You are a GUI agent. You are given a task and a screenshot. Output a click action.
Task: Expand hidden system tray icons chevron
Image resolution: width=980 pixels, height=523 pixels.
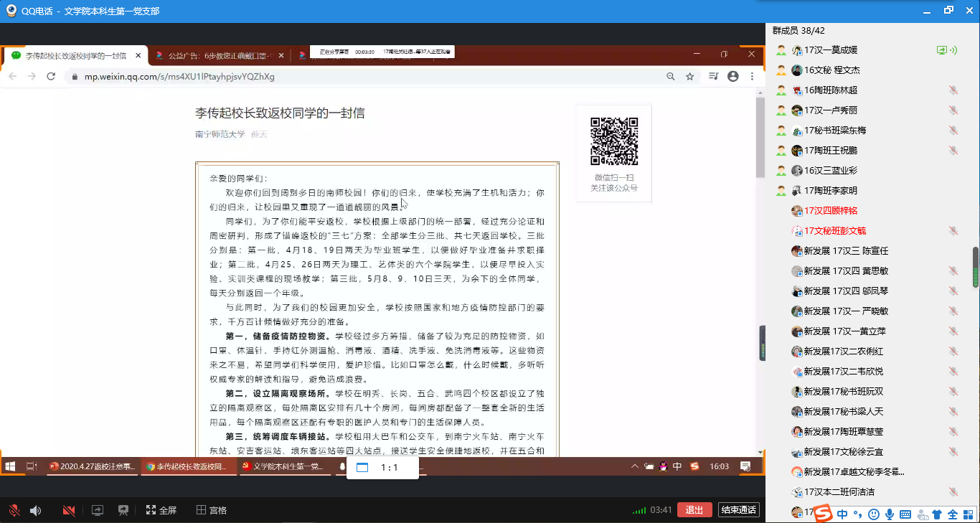[x=634, y=466]
